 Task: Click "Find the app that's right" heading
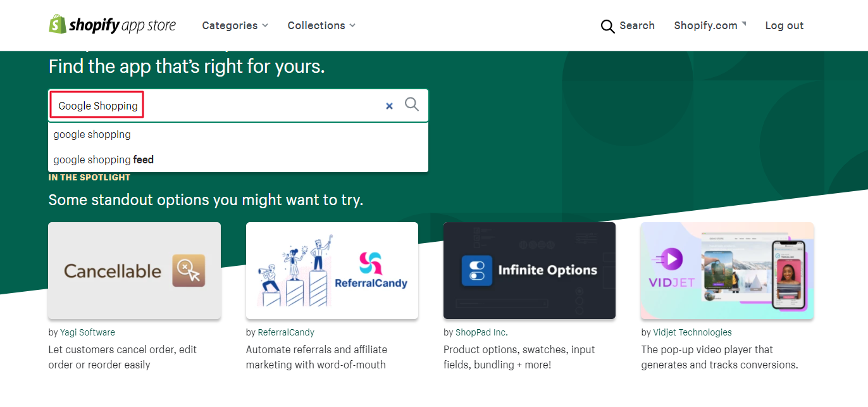click(187, 66)
